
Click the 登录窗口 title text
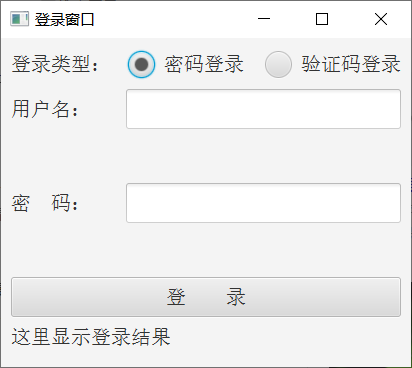click(65, 19)
